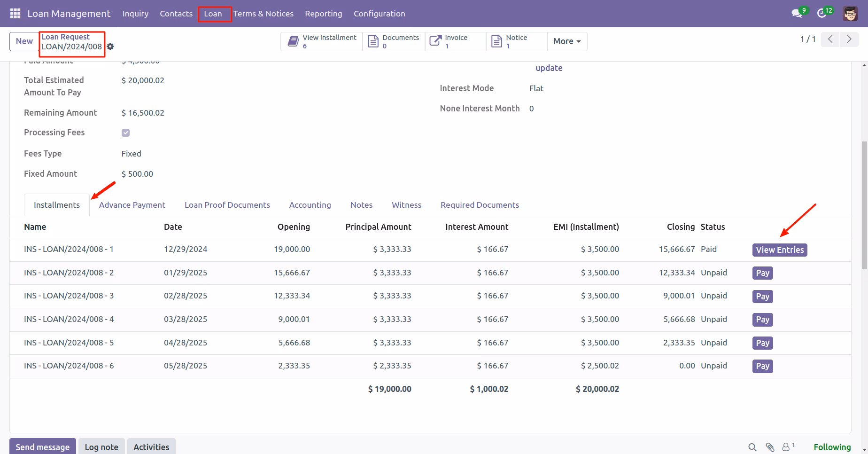The width and height of the screenshot is (868, 454).
Task: Click the Send message button
Action: click(42, 447)
